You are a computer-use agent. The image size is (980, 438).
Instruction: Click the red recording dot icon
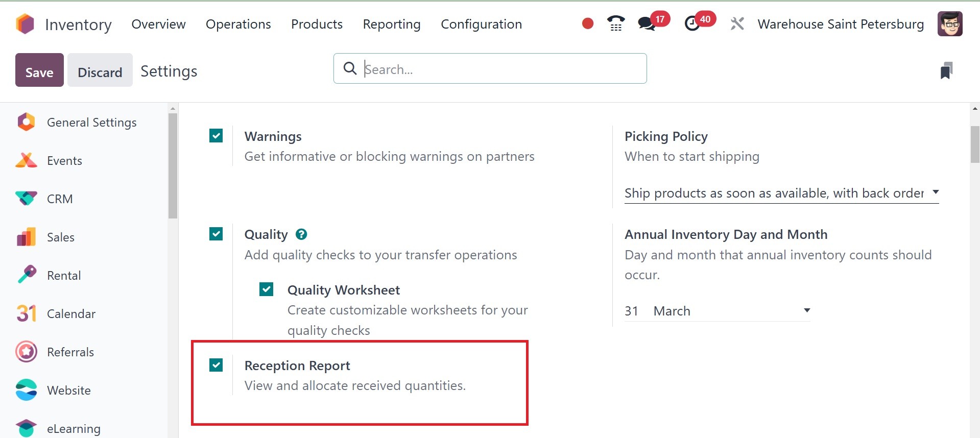[x=588, y=23]
